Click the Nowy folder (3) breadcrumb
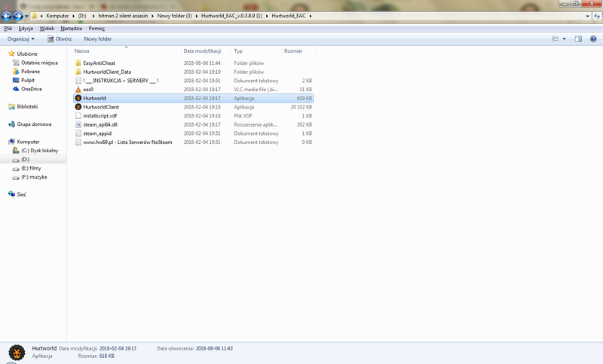This screenshot has width=603, height=364. (174, 16)
